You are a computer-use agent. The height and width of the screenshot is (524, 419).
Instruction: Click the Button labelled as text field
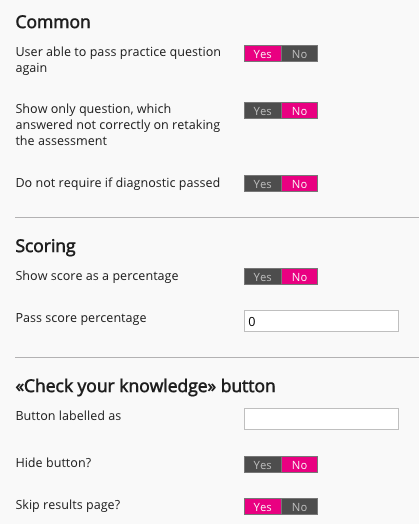tap(321, 419)
